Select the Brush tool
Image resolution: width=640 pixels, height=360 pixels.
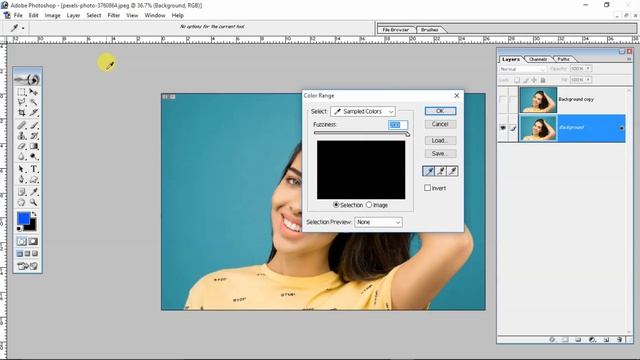coord(33,125)
